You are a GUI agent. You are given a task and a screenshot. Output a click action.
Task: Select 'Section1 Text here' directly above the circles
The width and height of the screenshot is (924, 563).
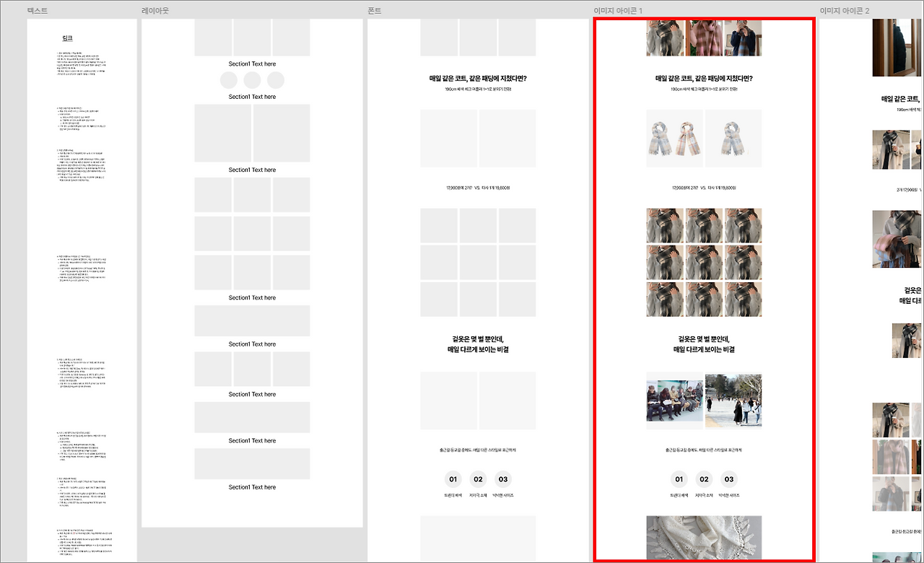(252, 64)
